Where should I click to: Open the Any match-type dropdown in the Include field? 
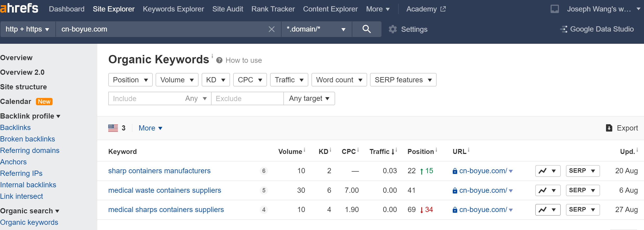tap(196, 98)
